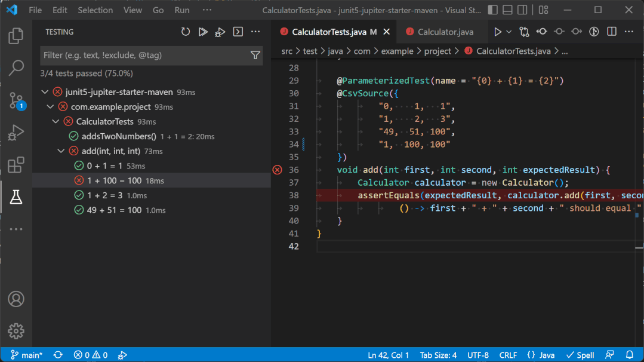This screenshot has height=362, width=644.
Task: Synchronize changes in status bar
Action: (x=58, y=355)
